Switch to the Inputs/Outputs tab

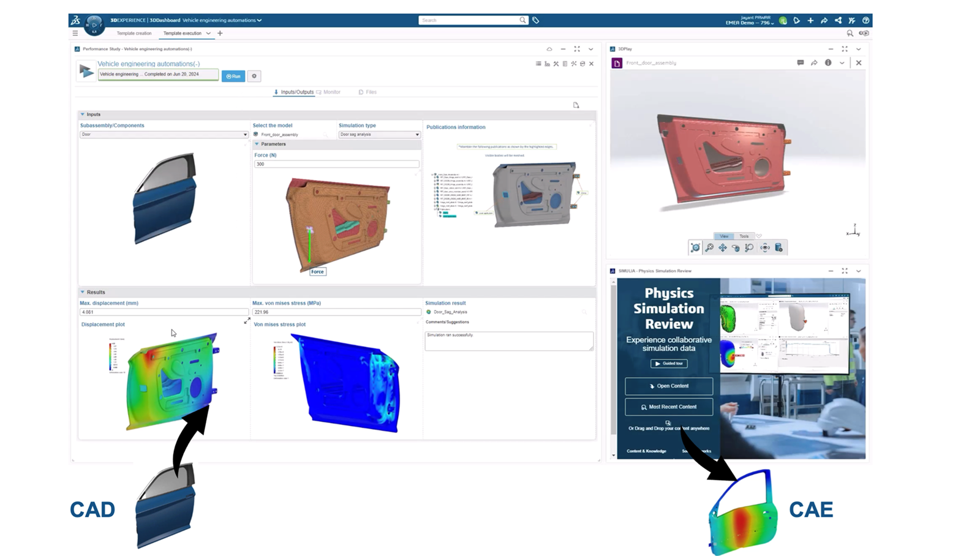point(294,92)
